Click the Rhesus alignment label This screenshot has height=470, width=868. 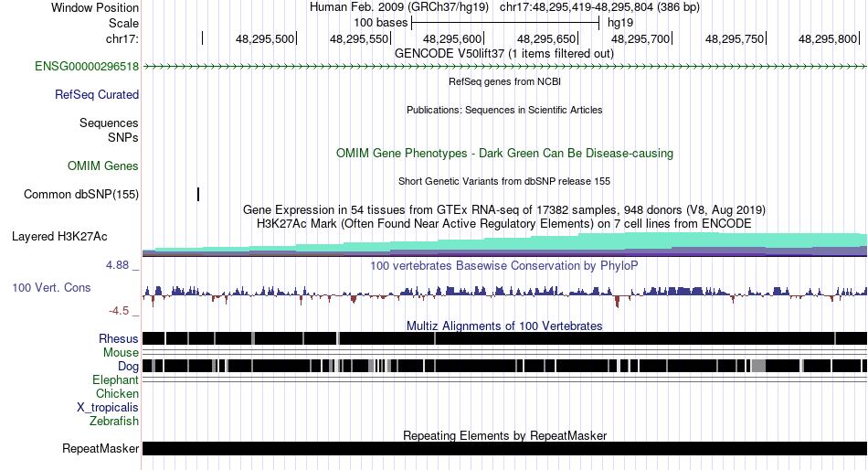click(119, 338)
